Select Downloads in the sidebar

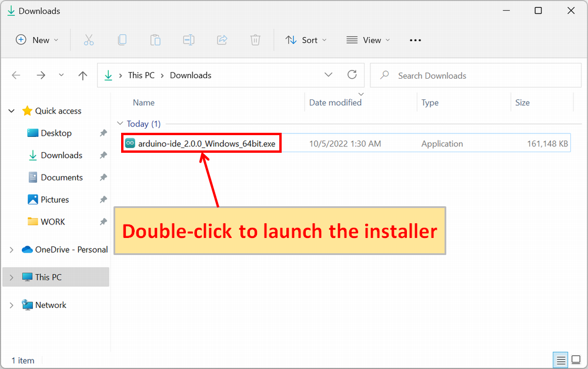pyautogui.click(x=62, y=155)
